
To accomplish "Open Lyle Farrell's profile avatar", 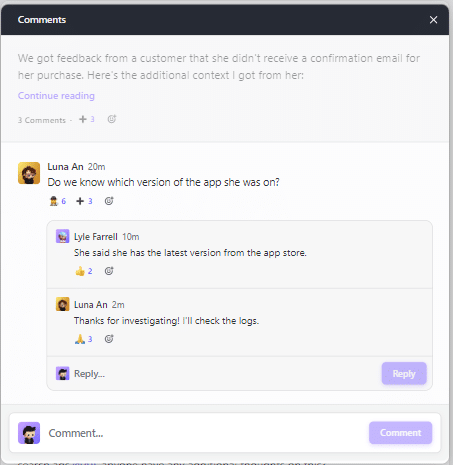I will (63, 236).
